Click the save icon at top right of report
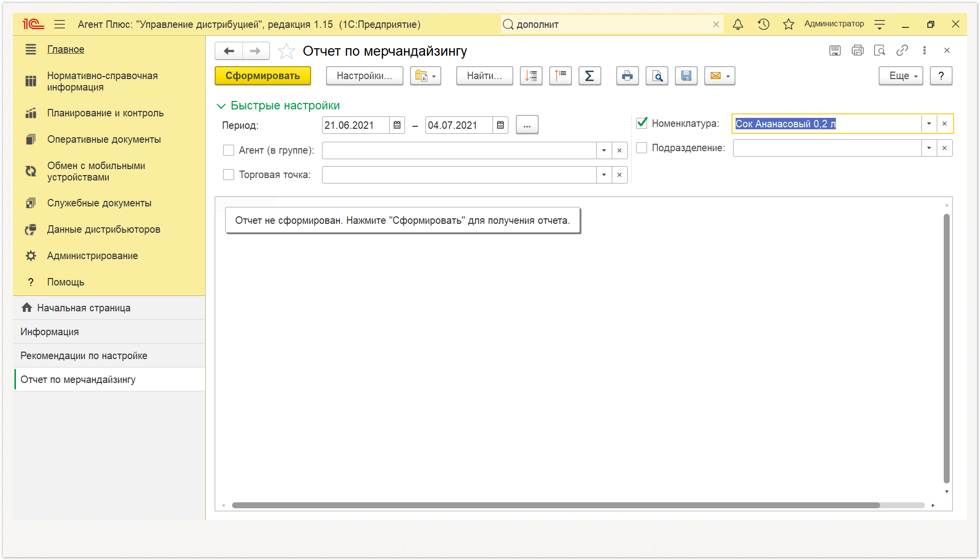 coord(835,50)
